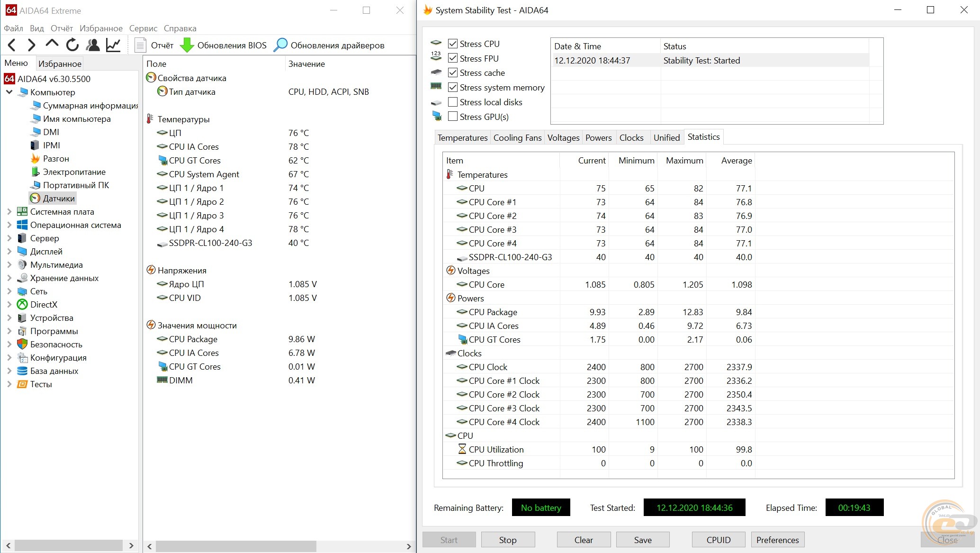Click the DirectX Xbox icon in tree

[x=22, y=304]
